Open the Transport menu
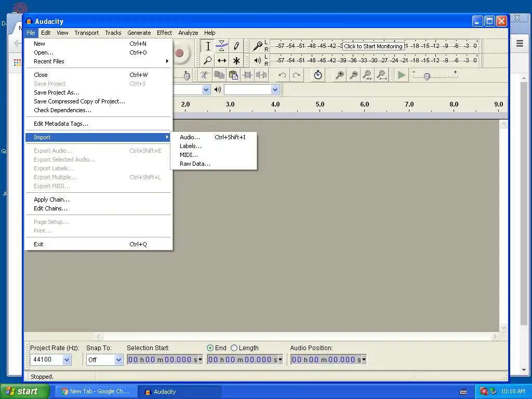Image resolution: width=532 pixels, height=399 pixels. (x=87, y=33)
